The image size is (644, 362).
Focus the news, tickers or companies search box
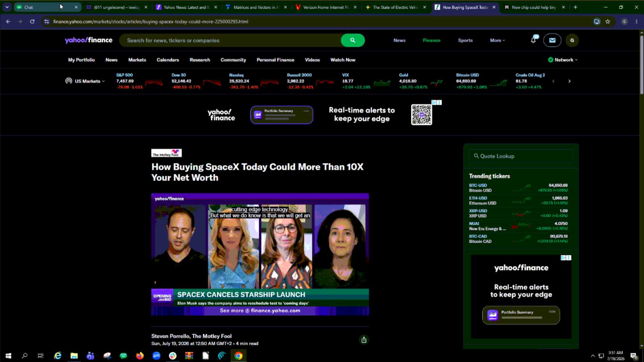pyautogui.click(x=230, y=40)
